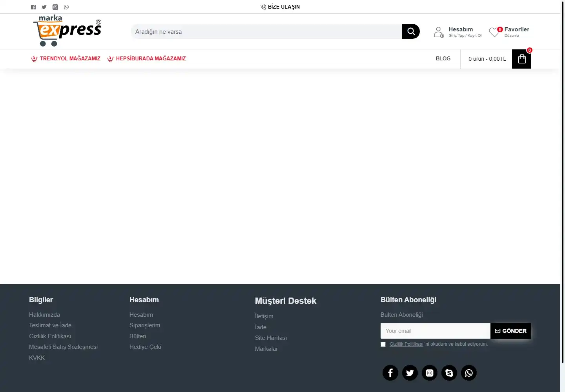Open Teslimat ve İade footer link

click(50, 325)
